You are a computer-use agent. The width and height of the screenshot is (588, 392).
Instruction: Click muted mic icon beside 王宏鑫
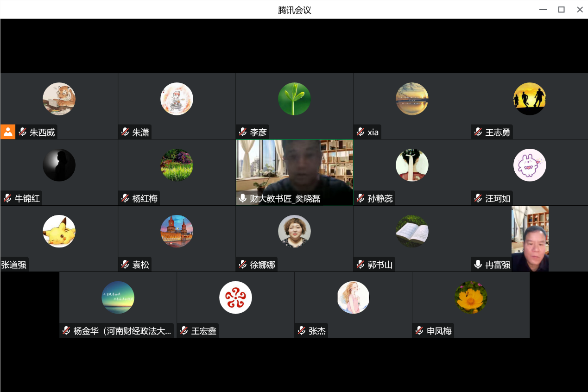click(183, 330)
